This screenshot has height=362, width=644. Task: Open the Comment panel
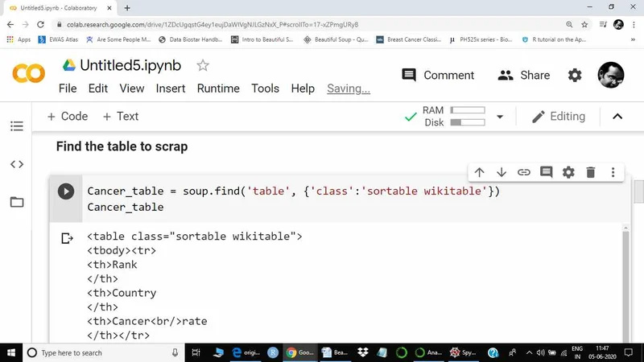pos(438,75)
